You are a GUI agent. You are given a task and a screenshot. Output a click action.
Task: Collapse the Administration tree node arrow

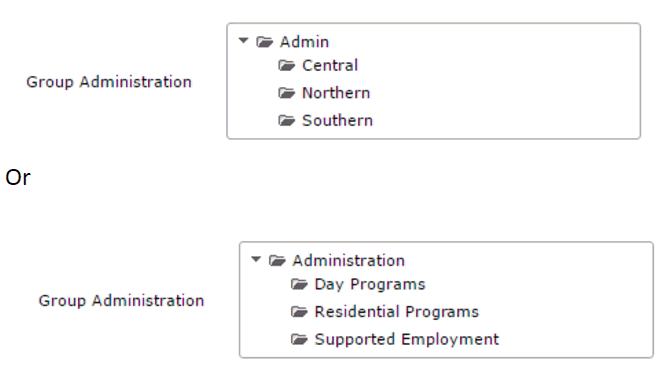coord(256,259)
